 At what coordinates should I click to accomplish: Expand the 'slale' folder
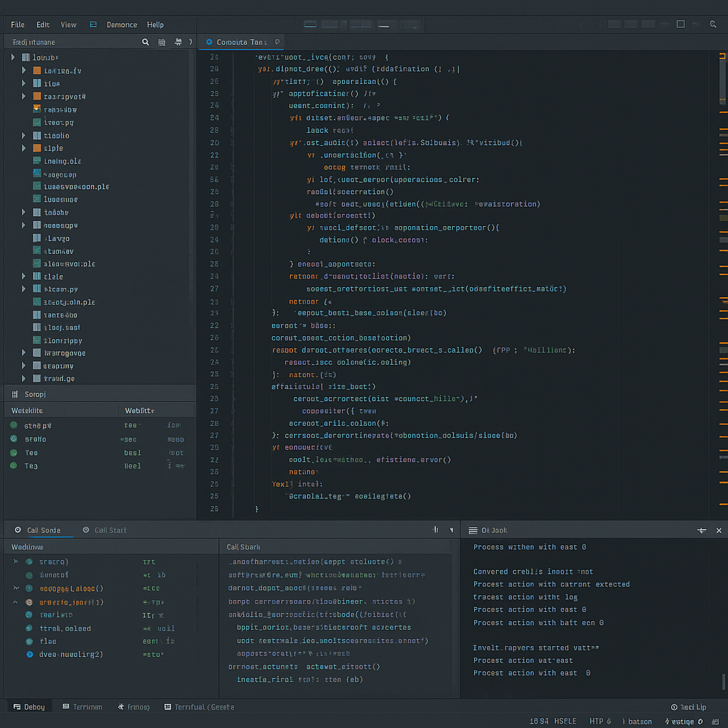coord(23,276)
